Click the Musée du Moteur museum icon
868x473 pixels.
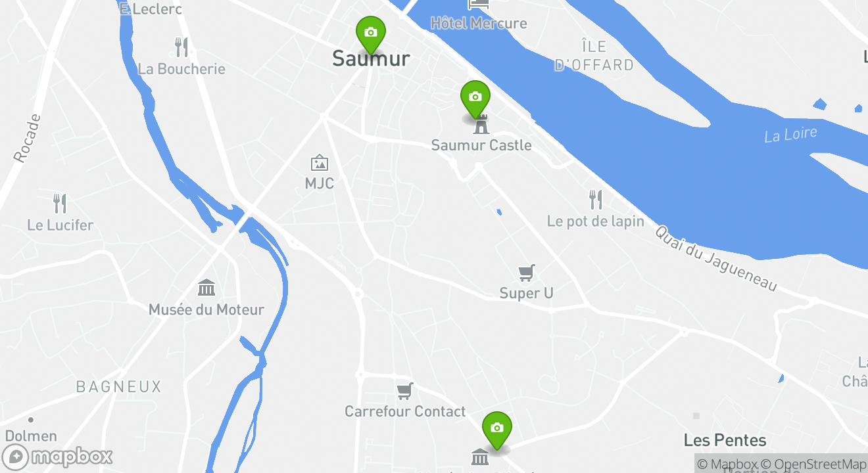click(206, 288)
